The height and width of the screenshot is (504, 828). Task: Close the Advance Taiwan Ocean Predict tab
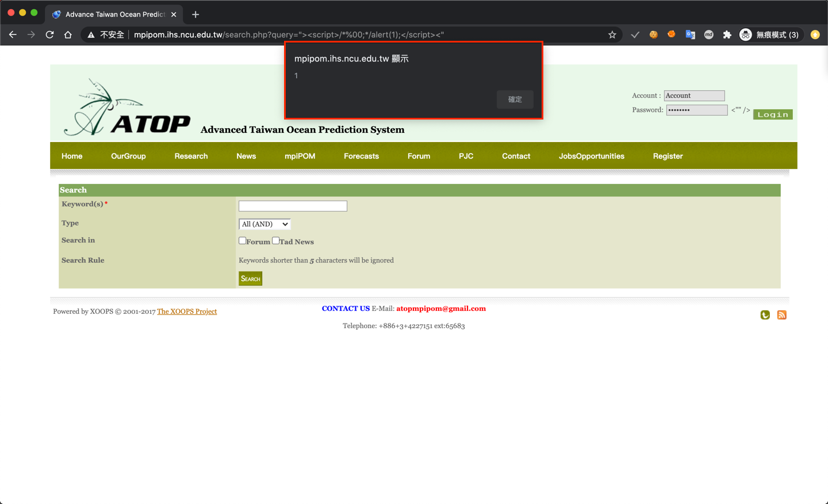pos(174,14)
